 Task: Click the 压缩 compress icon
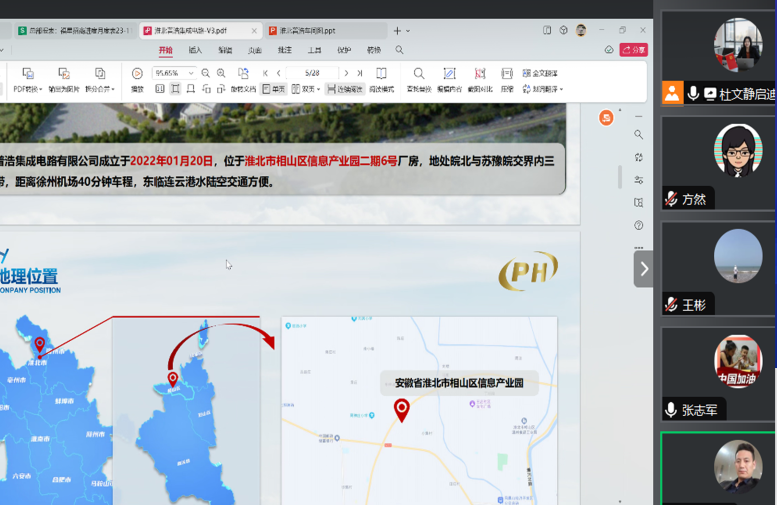pos(506,73)
